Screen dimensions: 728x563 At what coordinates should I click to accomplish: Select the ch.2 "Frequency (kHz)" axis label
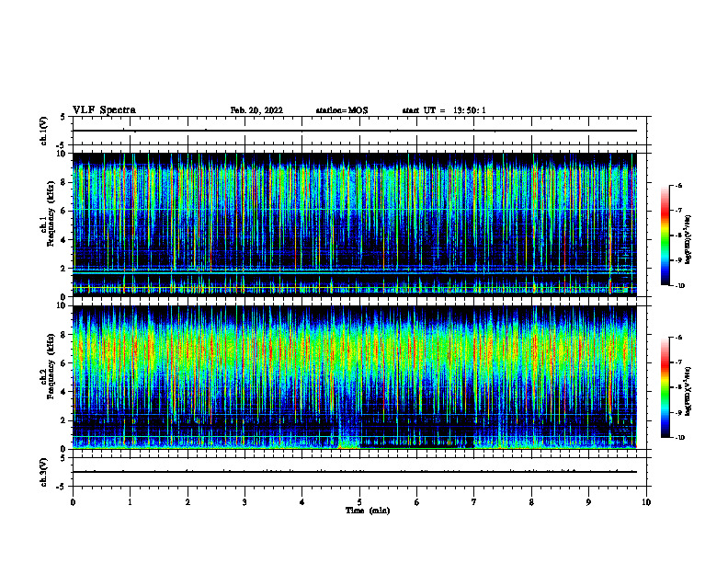point(51,366)
